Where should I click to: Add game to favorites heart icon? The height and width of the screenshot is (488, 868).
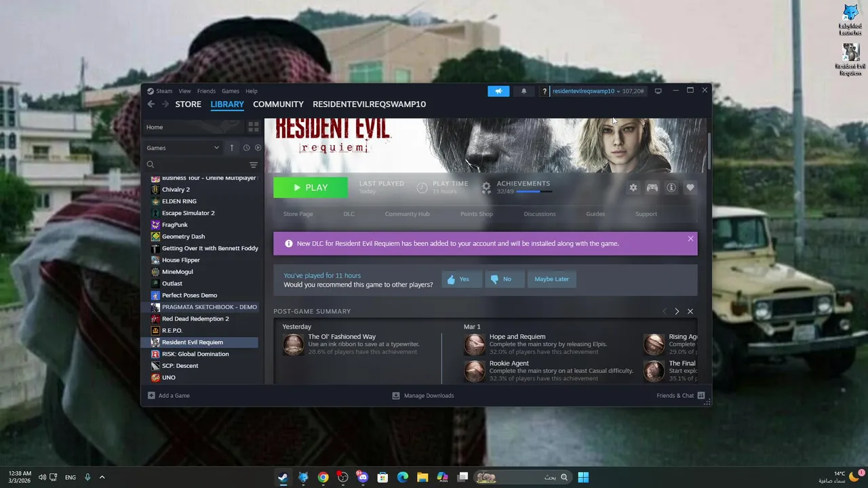(690, 188)
